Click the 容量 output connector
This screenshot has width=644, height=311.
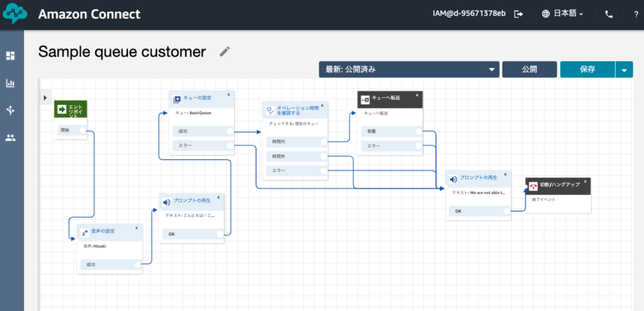(419, 131)
